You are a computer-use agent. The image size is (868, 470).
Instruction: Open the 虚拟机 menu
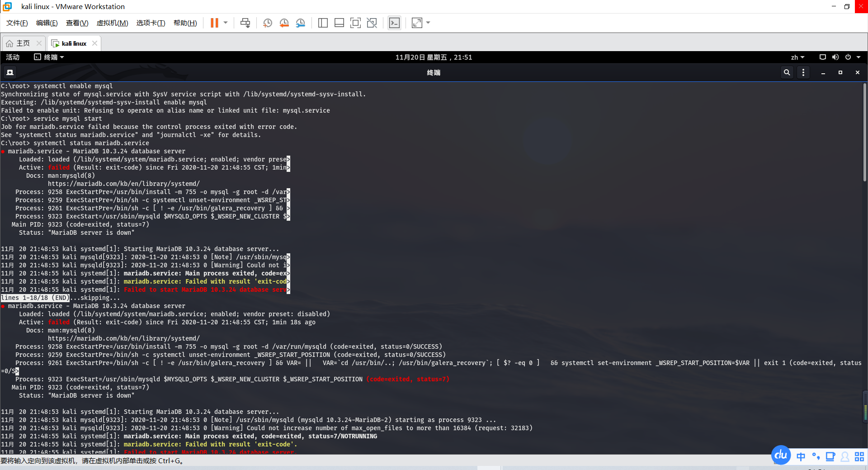pos(112,23)
